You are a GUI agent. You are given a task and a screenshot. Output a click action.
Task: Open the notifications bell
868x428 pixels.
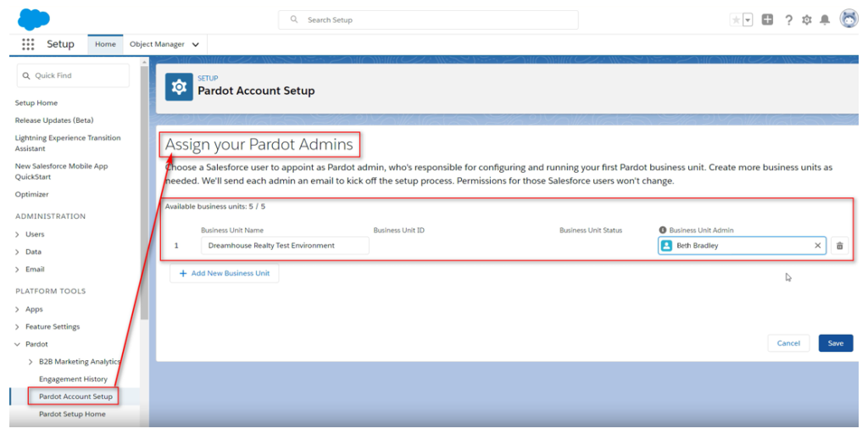[x=825, y=20]
